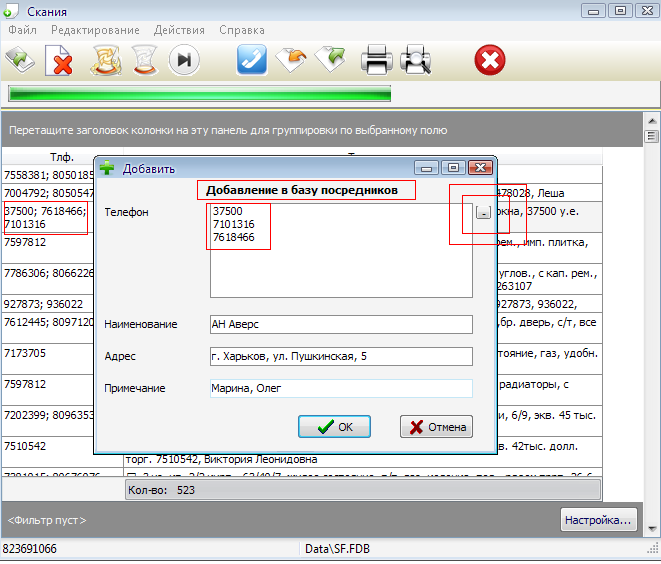Click the Адрес text field
661x564 pixels.
coord(340,357)
